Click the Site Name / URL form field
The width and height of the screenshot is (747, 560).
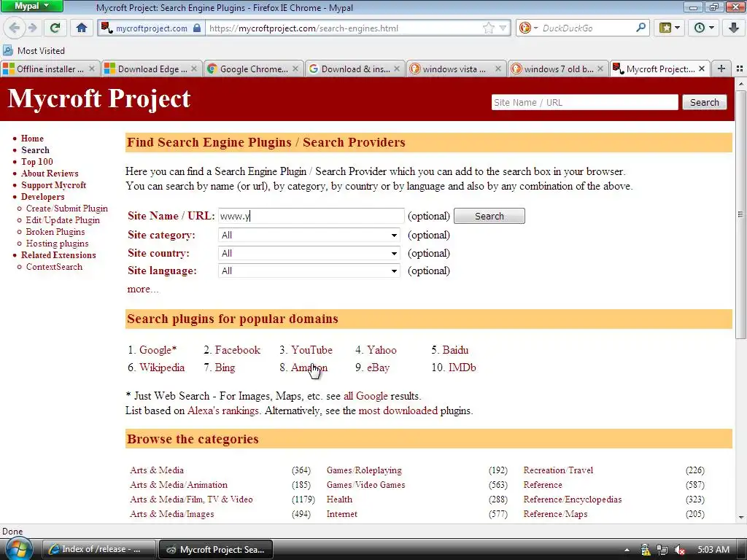(x=311, y=216)
